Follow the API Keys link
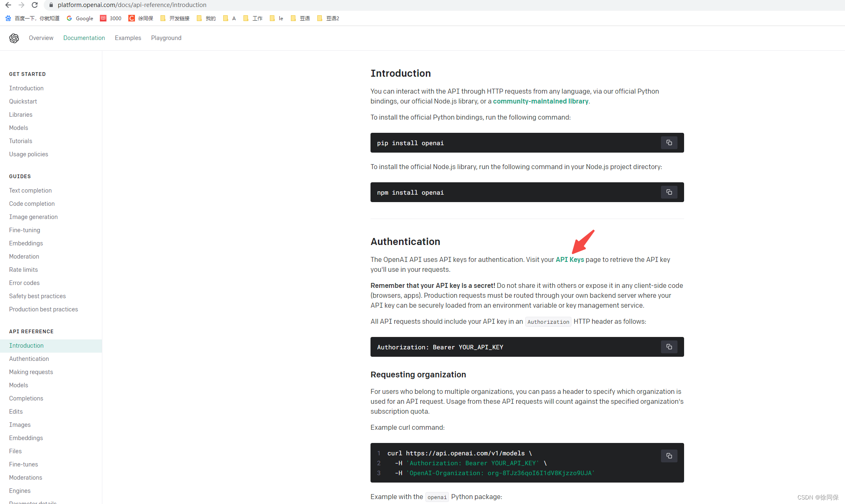Viewport: 845px width, 504px height. click(x=569, y=259)
